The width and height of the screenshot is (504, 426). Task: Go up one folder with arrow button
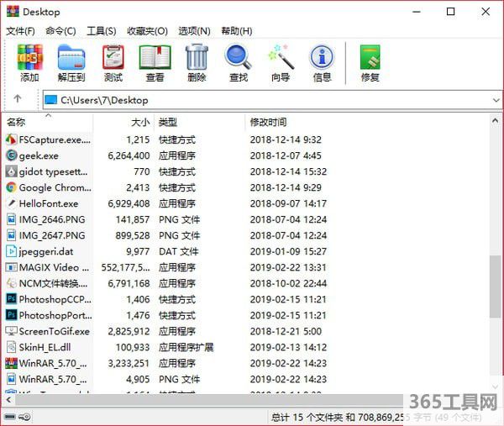click(x=18, y=99)
